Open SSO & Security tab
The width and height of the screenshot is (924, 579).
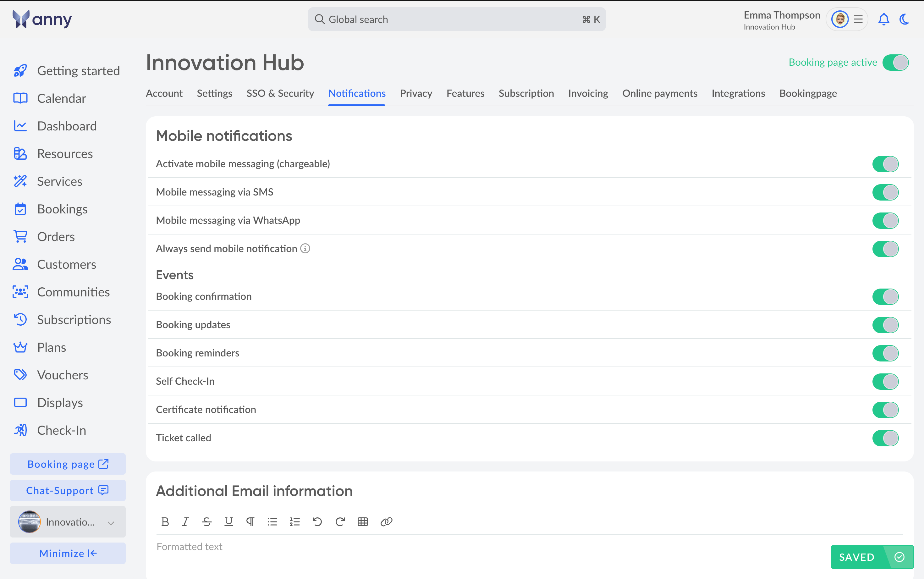pyautogui.click(x=280, y=93)
